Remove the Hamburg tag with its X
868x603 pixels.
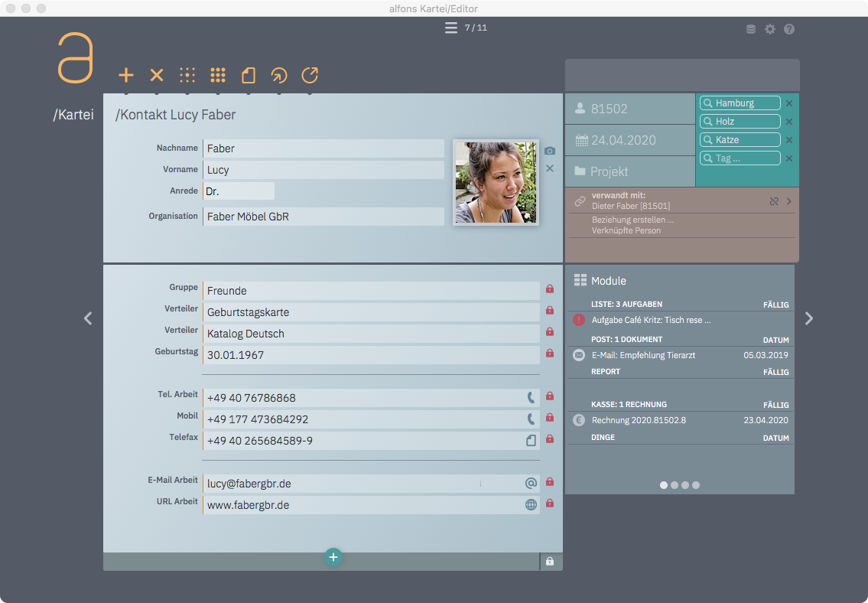point(789,103)
